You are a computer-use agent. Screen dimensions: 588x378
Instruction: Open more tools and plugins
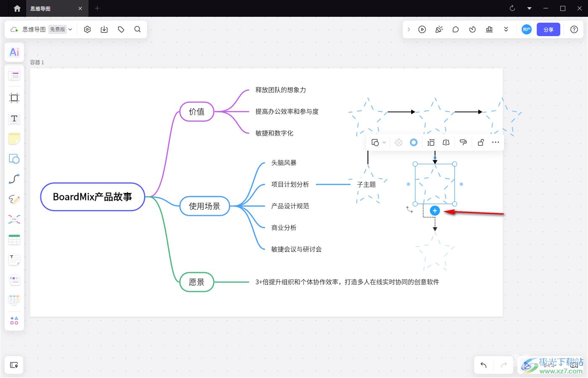coord(14,320)
